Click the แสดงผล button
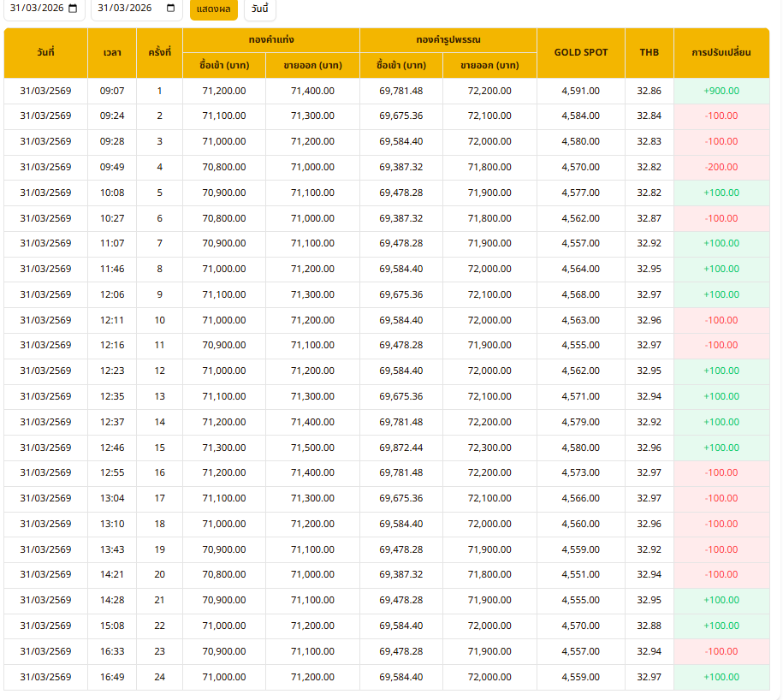783x700 pixels. click(x=213, y=9)
